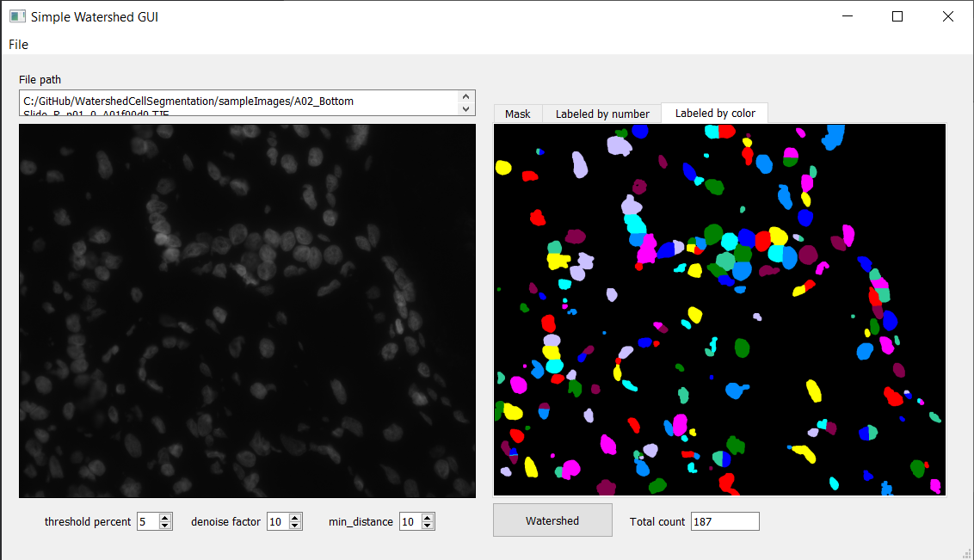Maximize the Simple Watershed GUI window
Screen dimensions: 974x560
(897, 16)
